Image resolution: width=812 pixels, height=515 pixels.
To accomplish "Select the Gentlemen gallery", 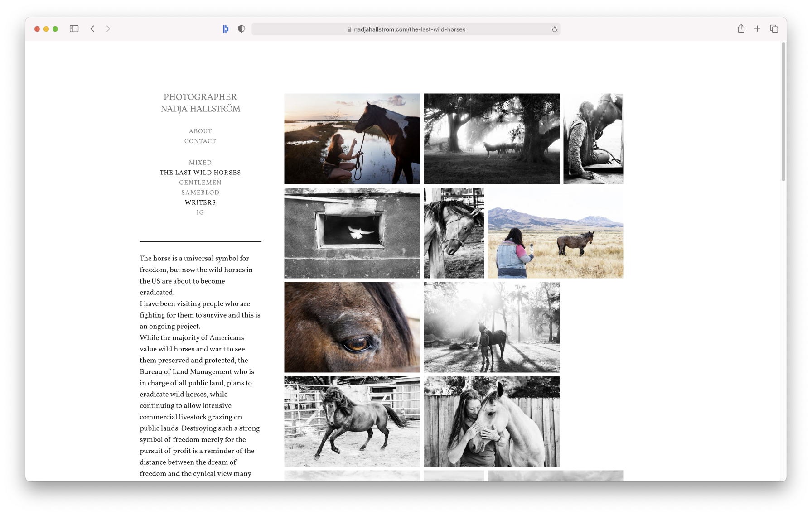I will click(x=200, y=183).
